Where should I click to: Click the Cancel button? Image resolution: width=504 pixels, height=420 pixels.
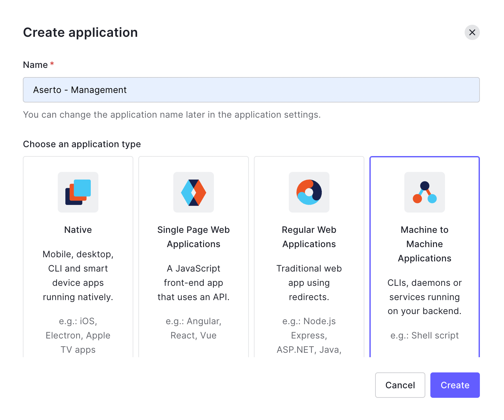tap(400, 385)
